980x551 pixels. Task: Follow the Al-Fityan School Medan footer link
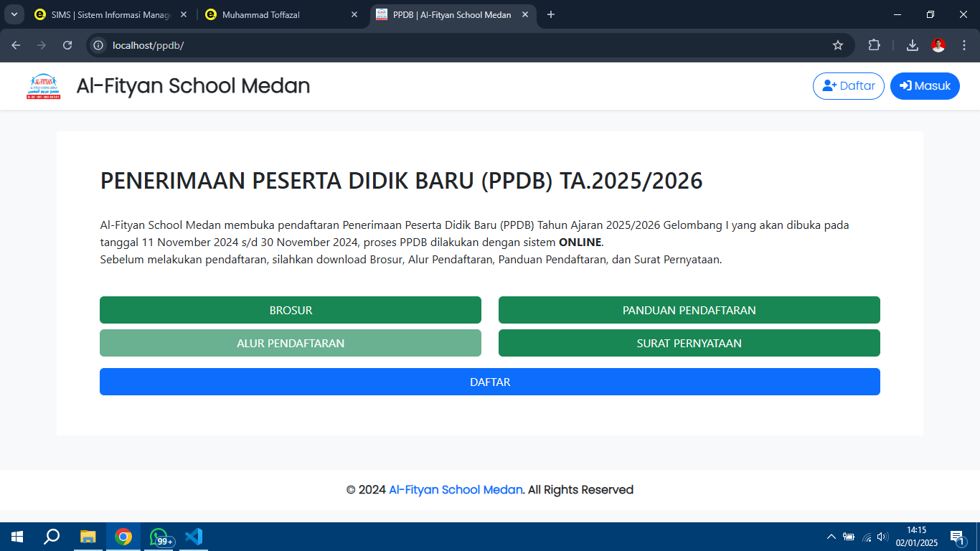click(455, 489)
